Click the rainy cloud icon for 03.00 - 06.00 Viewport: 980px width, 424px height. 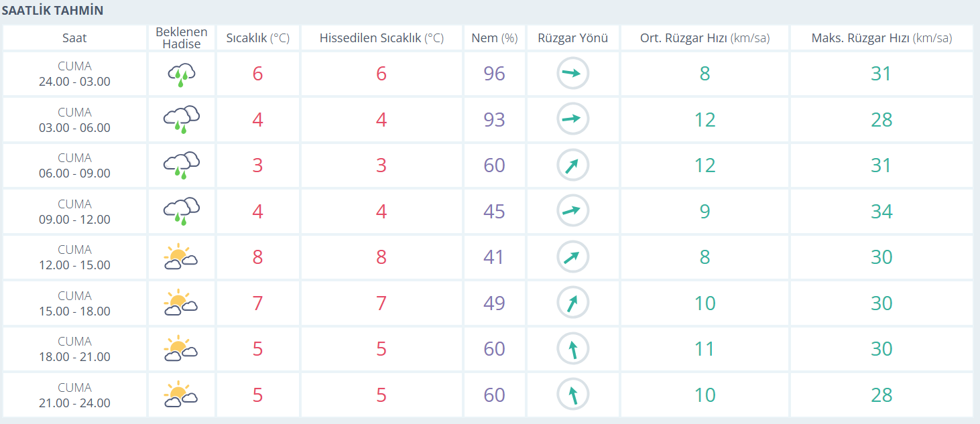tap(181, 120)
